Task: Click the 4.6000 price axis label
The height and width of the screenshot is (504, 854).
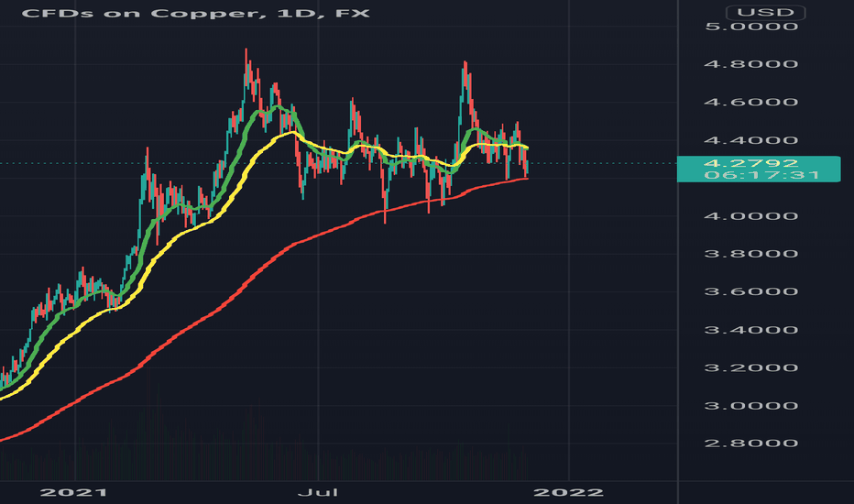Action: 751,103
